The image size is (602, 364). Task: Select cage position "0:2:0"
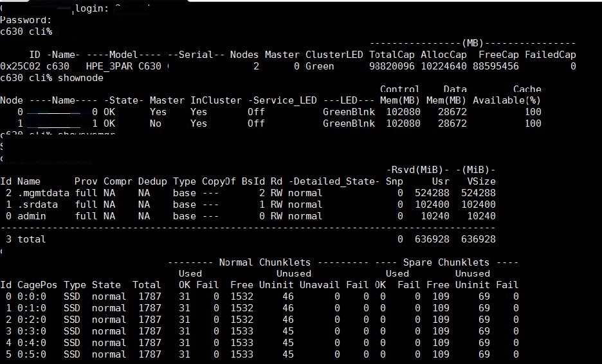tap(32, 320)
